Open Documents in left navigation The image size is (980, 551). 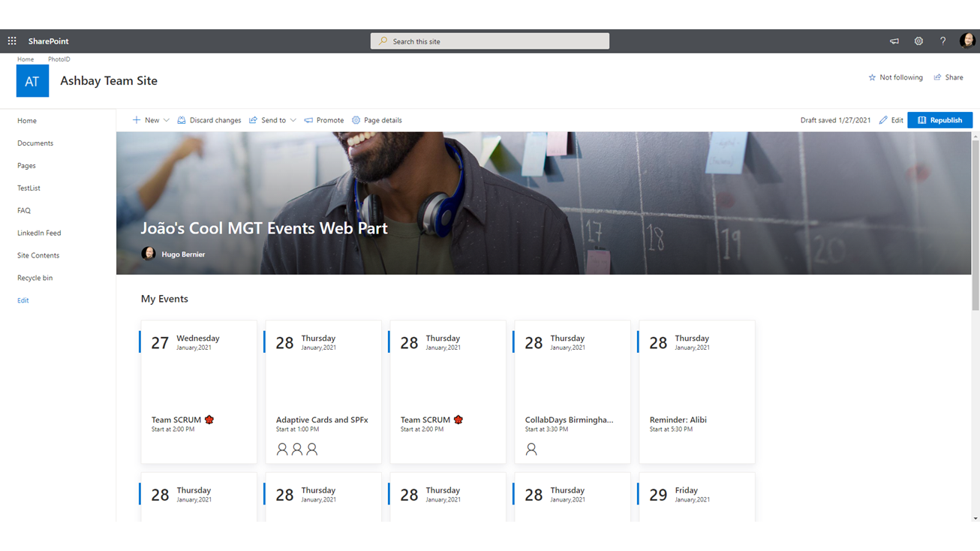(x=35, y=143)
